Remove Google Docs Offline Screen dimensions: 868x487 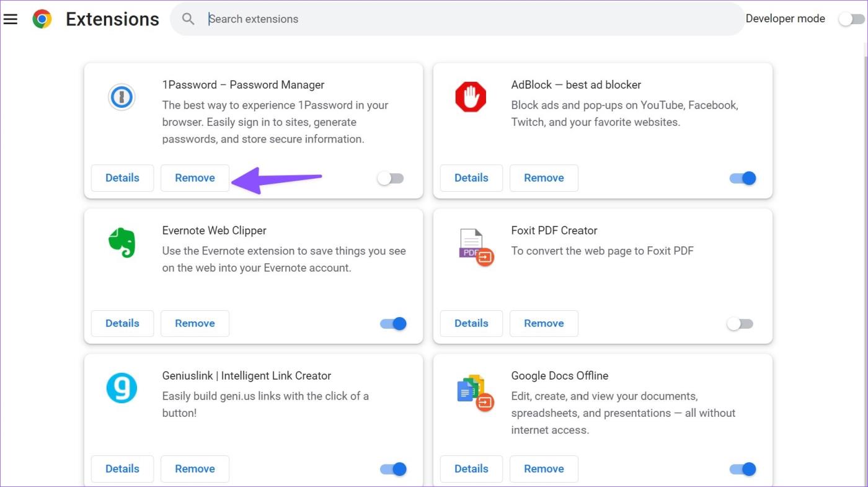pyautogui.click(x=544, y=469)
